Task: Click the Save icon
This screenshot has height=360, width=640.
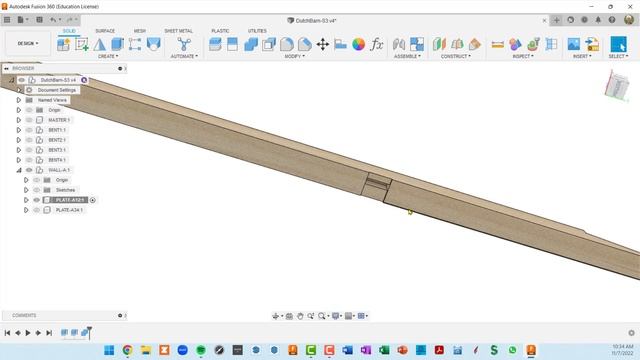Action: point(39,20)
